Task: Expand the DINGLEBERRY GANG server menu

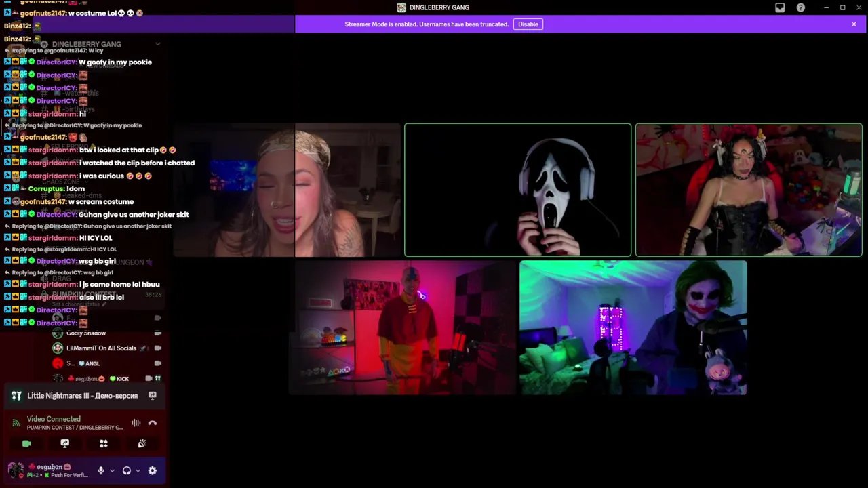Action: (x=158, y=44)
